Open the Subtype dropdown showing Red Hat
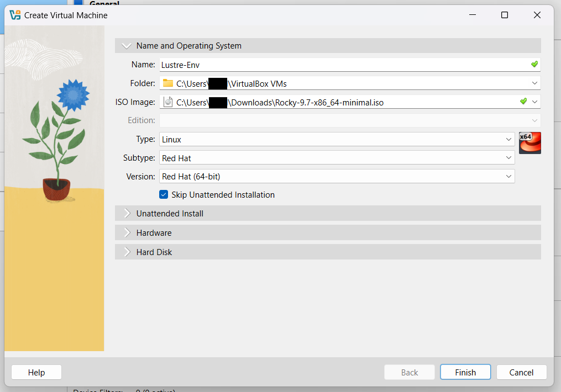This screenshot has width=561, height=392. click(x=508, y=158)
